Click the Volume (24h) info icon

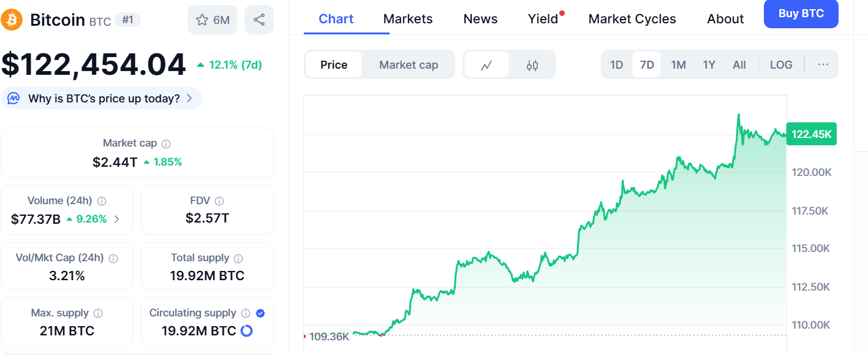102,200
